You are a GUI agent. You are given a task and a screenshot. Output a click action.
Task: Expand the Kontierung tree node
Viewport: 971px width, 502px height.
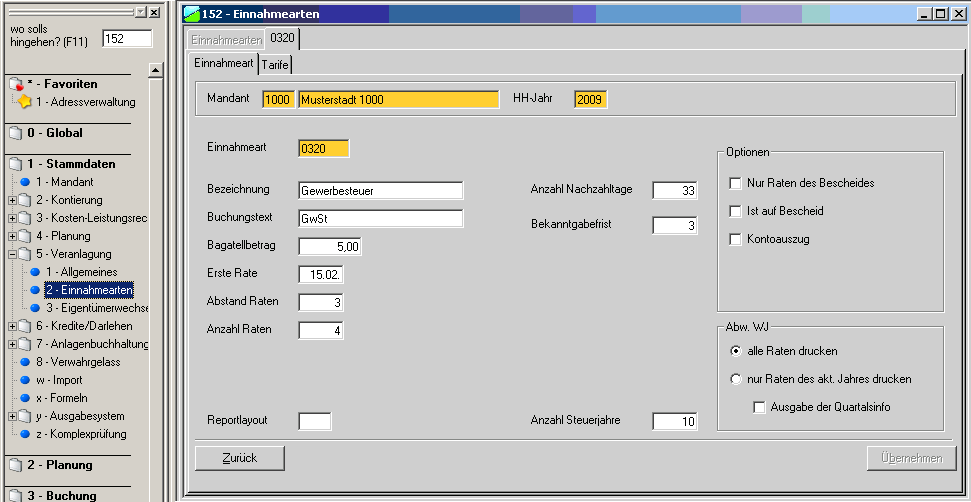(x=11, y=200)
